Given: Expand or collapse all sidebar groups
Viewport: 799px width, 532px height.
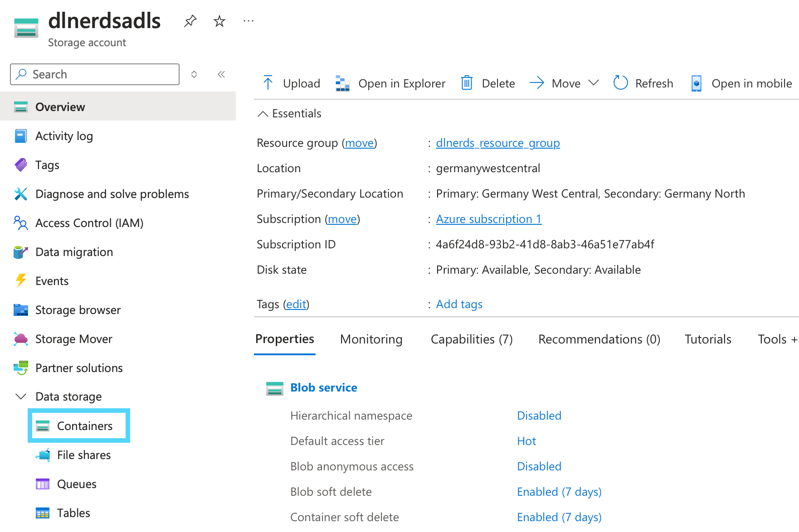Looking at the screenshot, I should [x=194, y=74].
